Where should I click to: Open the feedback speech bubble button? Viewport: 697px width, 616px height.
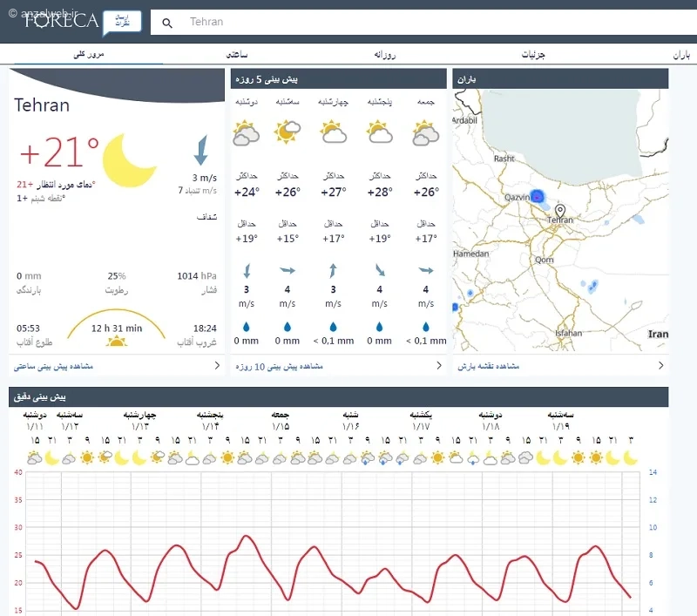click(x=122, y=23)
